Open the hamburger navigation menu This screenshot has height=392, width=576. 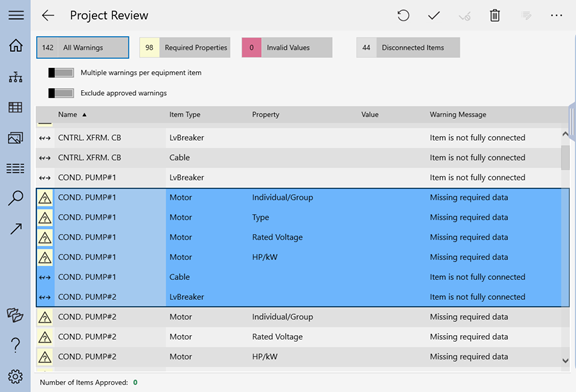click(16, 15)
